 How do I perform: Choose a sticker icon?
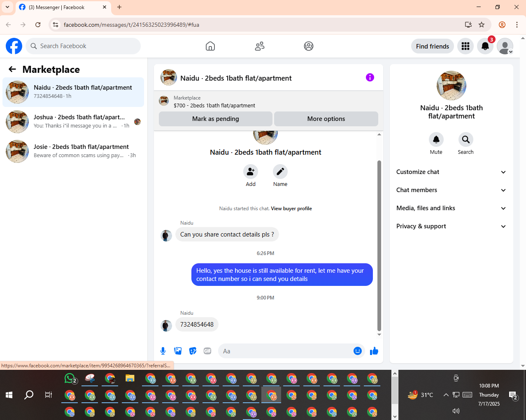pyautogui.click(x=193, y=351)
